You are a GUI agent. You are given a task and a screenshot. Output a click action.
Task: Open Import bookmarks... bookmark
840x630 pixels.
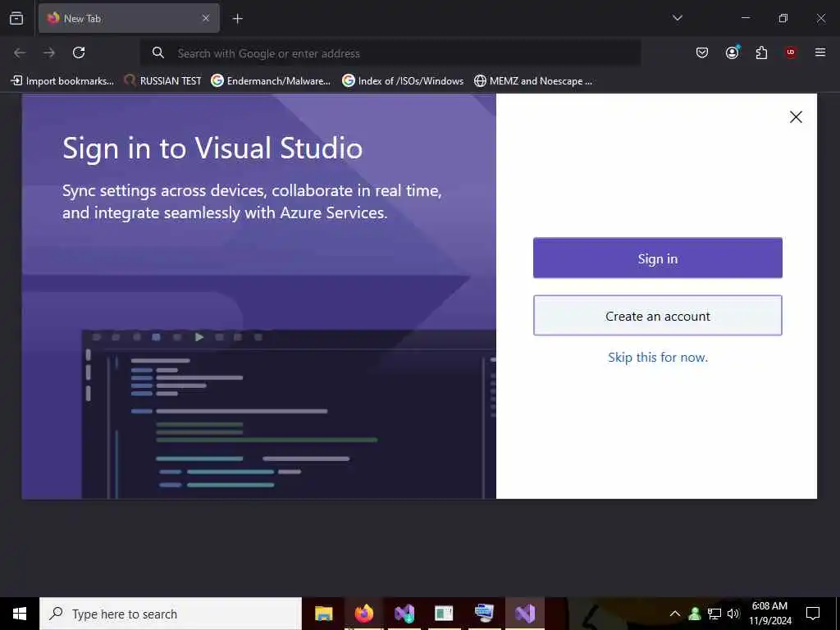tap(62, 81)
